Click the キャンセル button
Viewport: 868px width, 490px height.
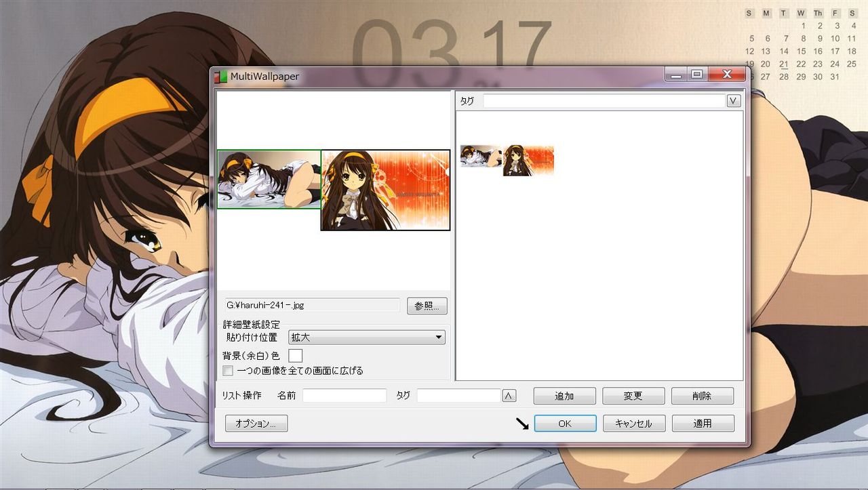tap(634, 424)
